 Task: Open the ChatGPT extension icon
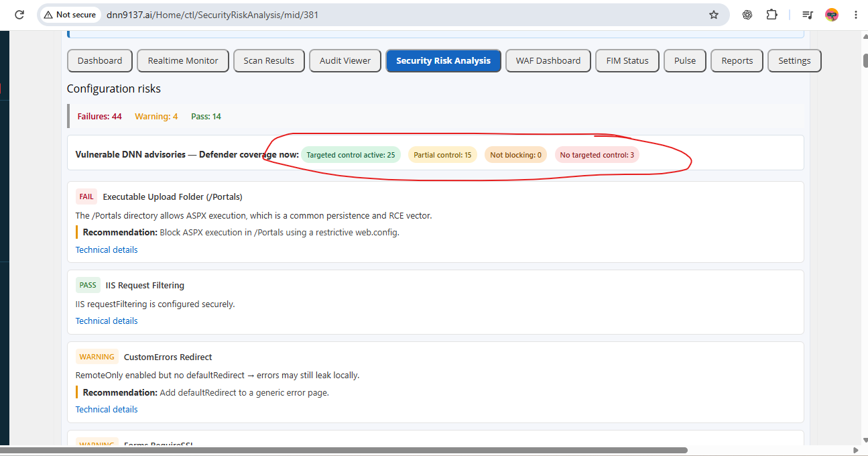pyautogui.click(x=747, y=14)
